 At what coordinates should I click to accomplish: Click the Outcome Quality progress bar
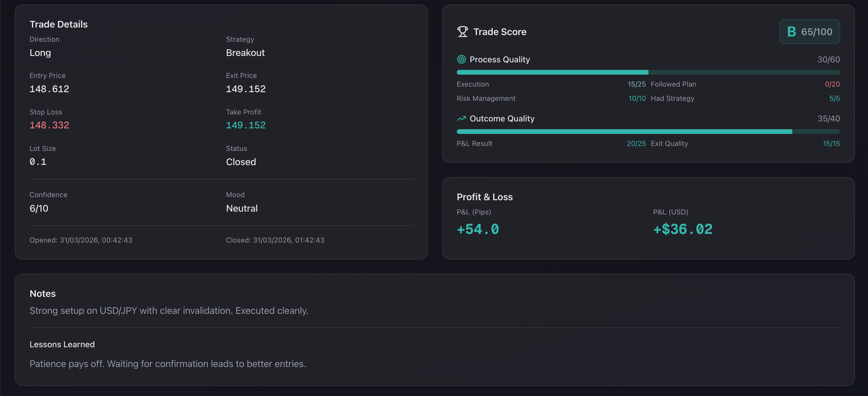click(x=648, y=131)
